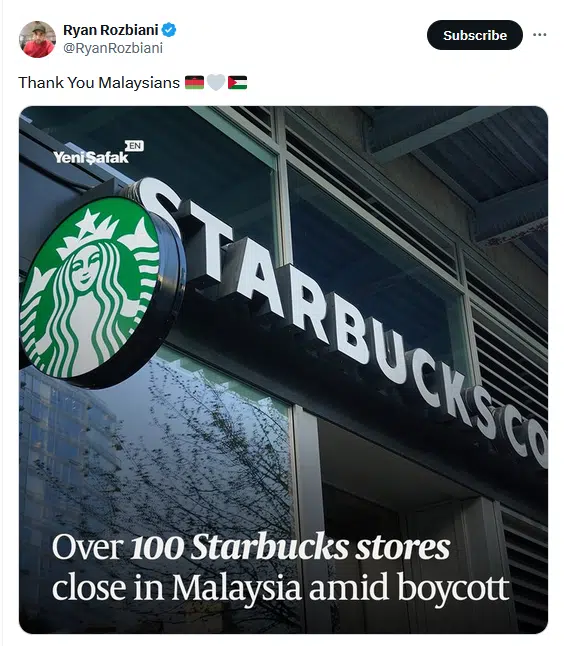564x646 pixels.
Task: Click the blue verified checkmark badge
Action: click(169, 30)
